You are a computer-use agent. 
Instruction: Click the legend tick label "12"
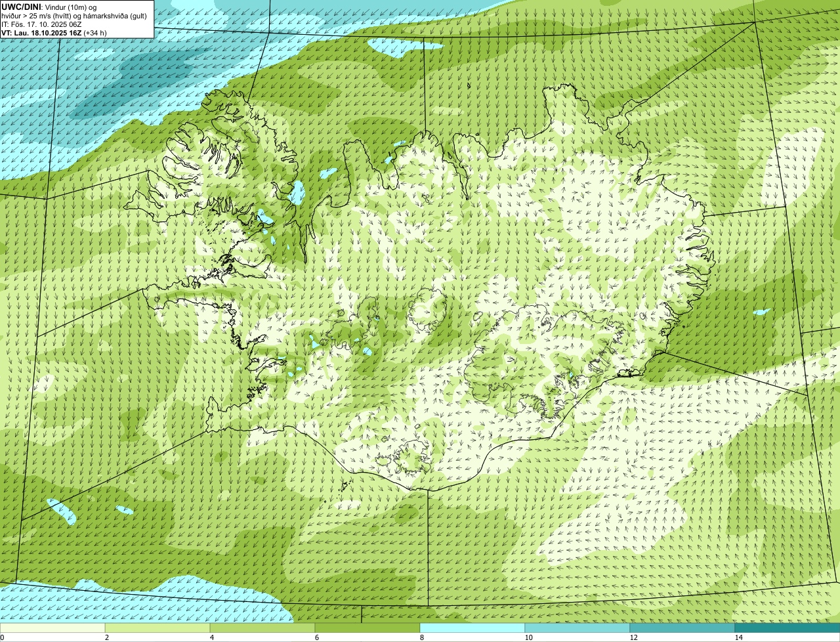[x=633, y=637]
